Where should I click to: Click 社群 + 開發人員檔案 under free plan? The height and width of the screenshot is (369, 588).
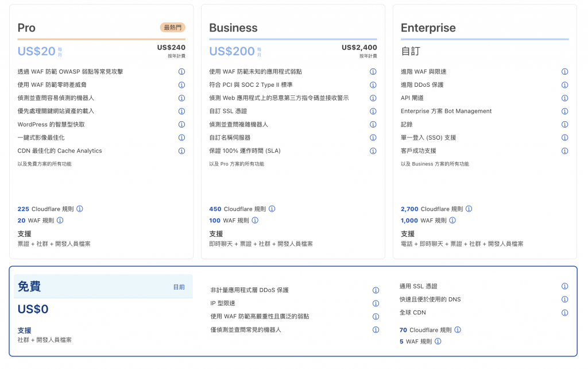(x=44, y=340)
